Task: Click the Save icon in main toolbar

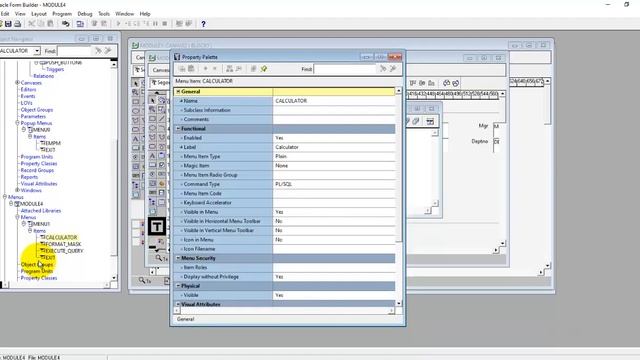Action: pos(8,24)
